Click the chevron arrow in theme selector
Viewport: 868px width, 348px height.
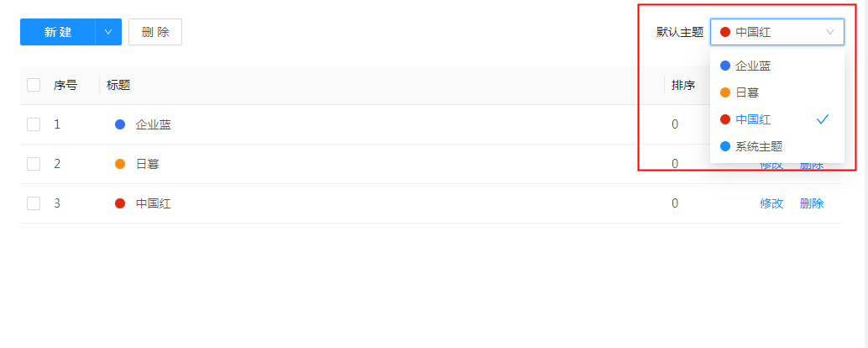point(830,32)
